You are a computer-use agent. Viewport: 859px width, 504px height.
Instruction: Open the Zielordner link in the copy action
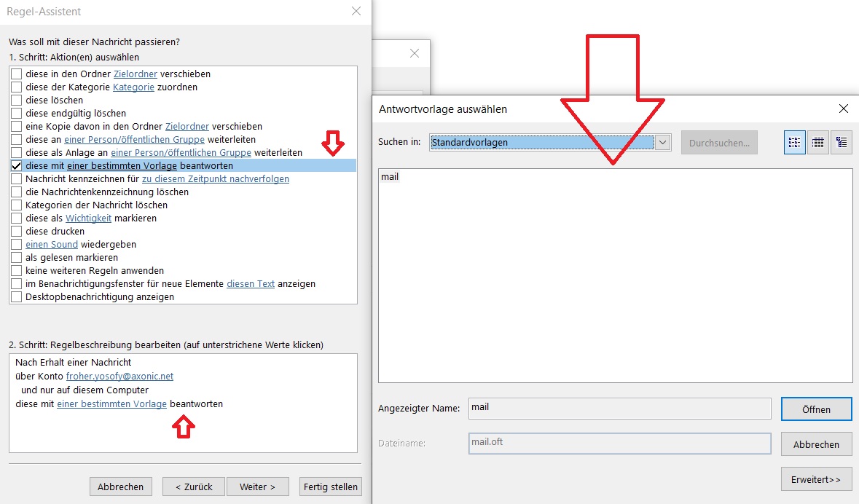187,127
